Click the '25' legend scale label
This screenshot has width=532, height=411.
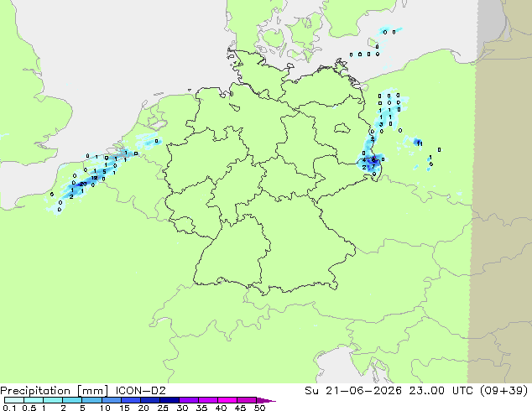click(163, 408)
